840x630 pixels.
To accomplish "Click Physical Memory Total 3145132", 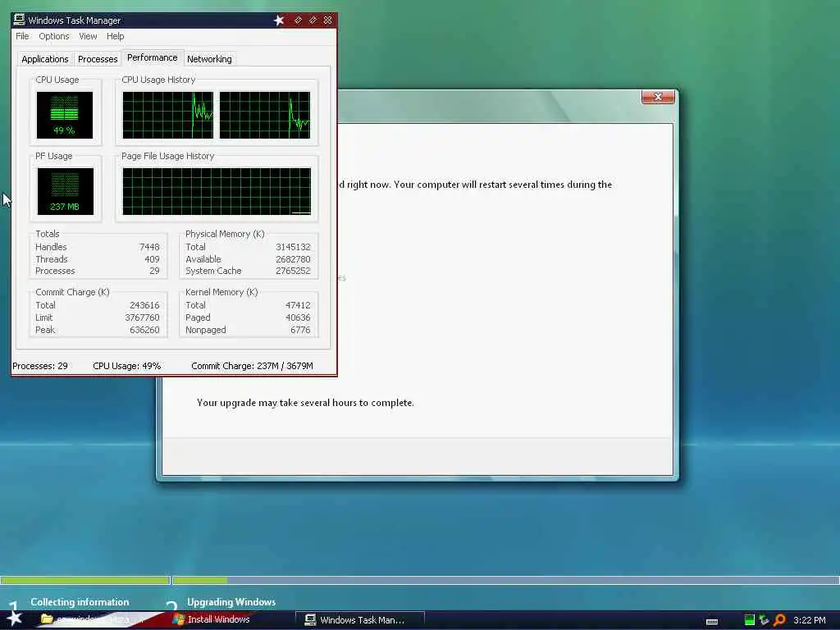I will pos(293,247).
